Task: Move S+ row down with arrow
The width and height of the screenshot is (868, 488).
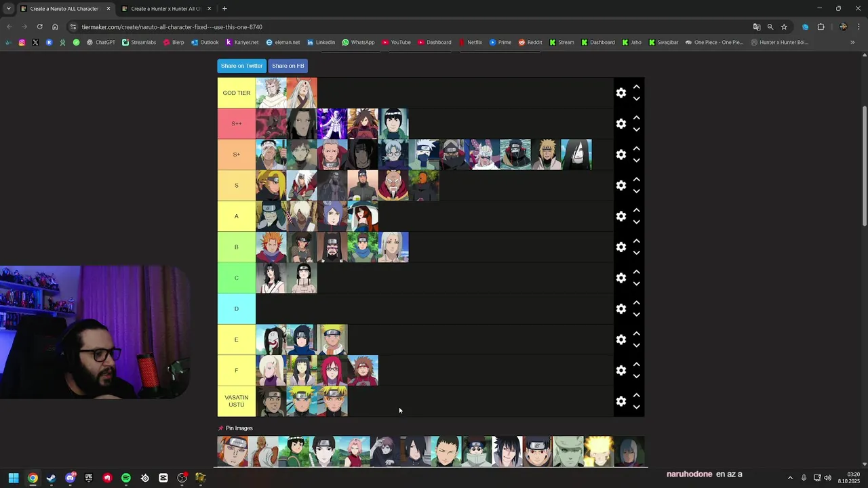Action: (636, 161)
